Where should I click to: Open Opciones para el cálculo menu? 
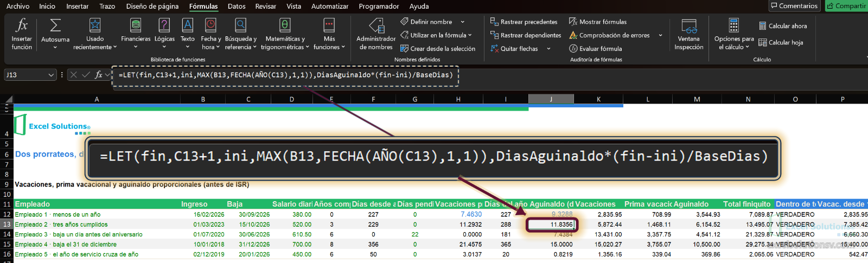click(x=734, y=34)
